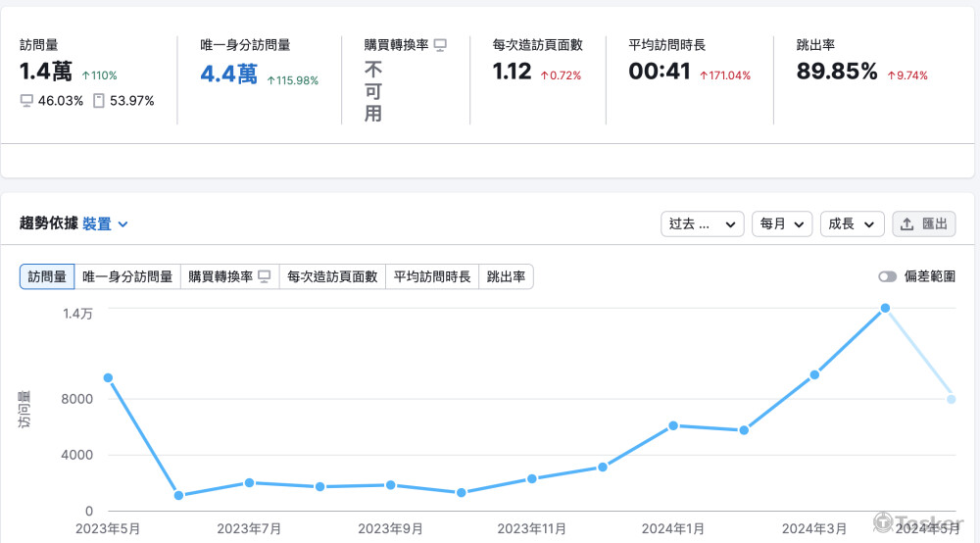Click the Tasker watermark logo
The image size is (980, 543).
pos(883,522)
